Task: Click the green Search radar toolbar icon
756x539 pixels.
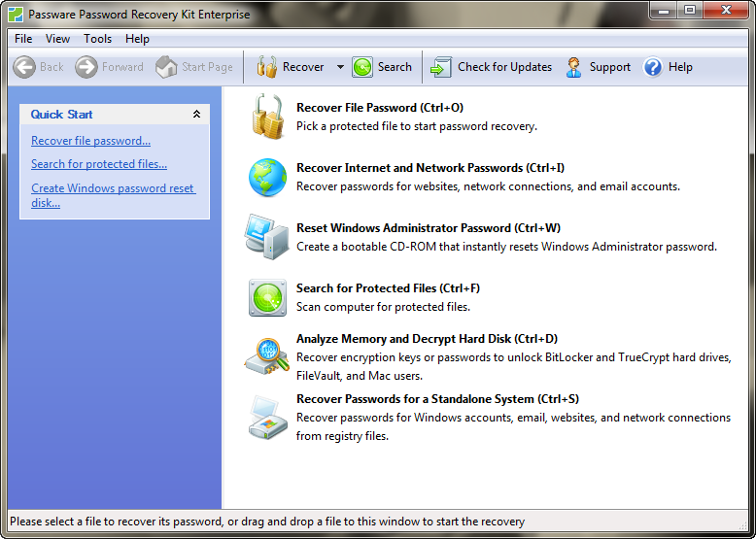Action: click(x=362, y=67)
